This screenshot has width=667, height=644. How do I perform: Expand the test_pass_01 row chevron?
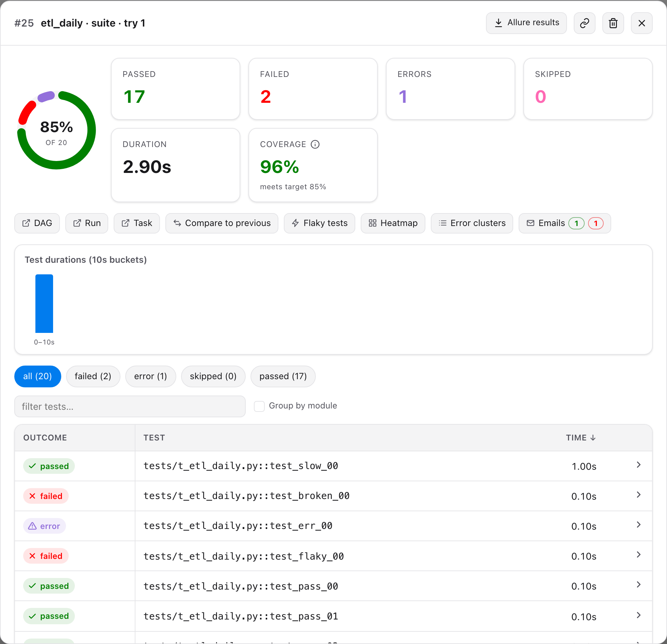638,615
